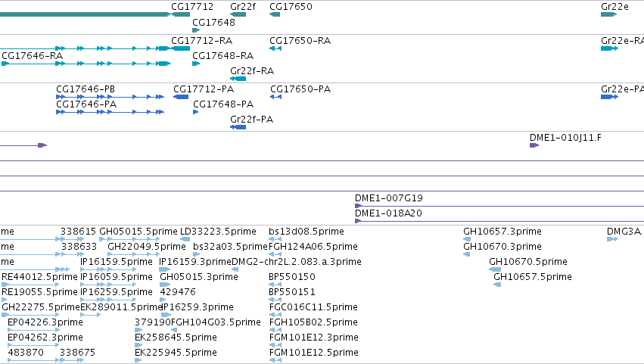The width and height of the screenshot is (644, 364).
Task: Click the CG17648-PA protein label
Action: 223,104
